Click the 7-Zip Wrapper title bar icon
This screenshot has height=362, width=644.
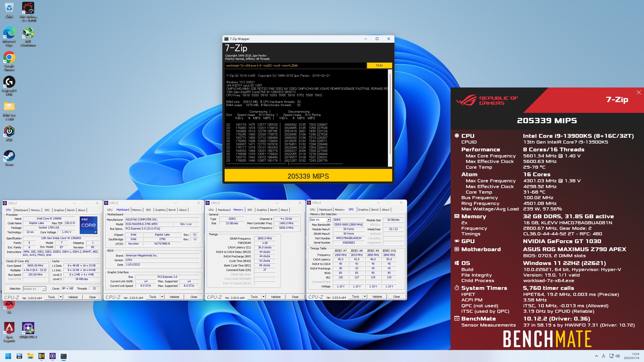(226, 39)
